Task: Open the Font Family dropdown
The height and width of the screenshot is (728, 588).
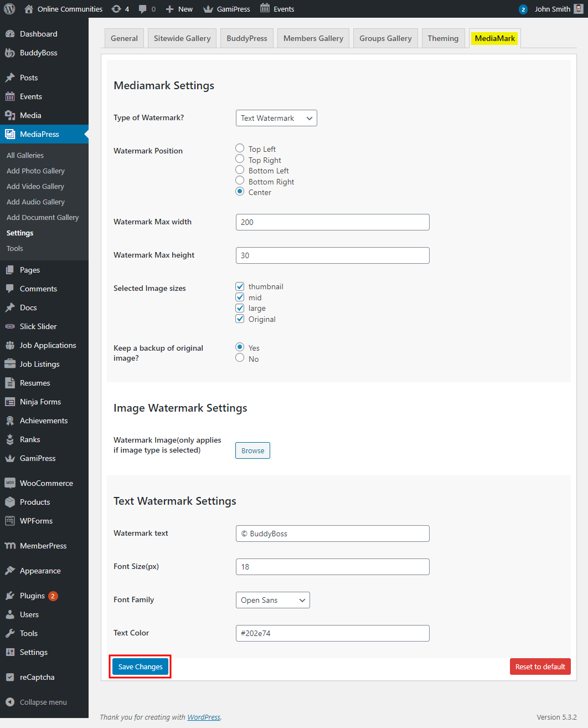Action: [x=272, y=600]
